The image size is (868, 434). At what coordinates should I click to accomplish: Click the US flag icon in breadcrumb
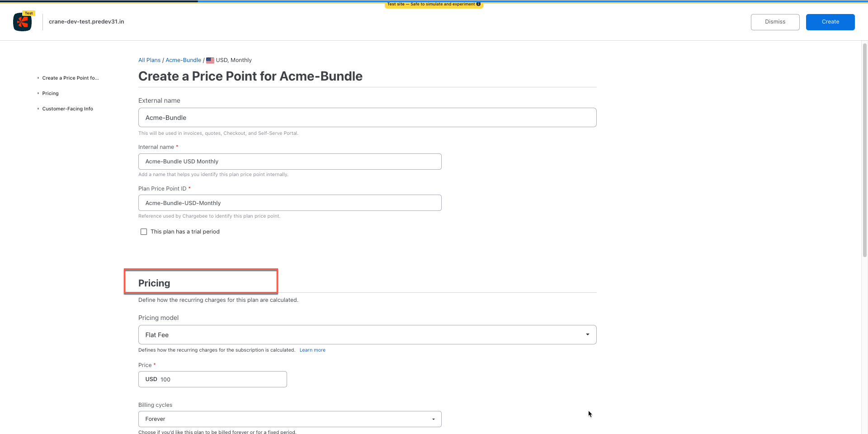click(x=210, y=60)
